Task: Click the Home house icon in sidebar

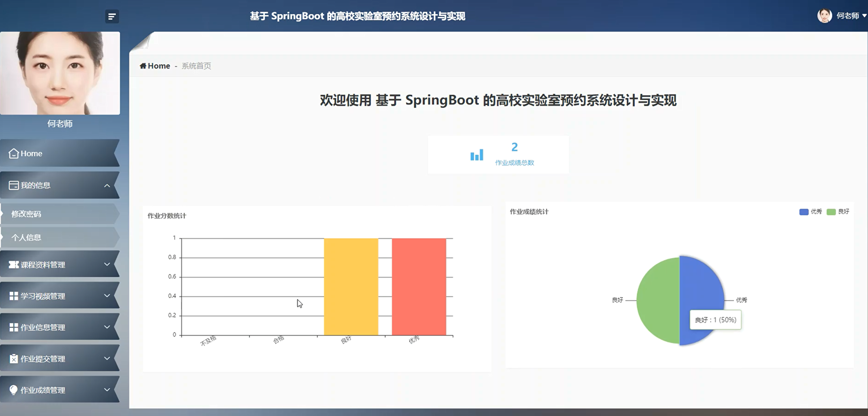Action: coord(14,153)
